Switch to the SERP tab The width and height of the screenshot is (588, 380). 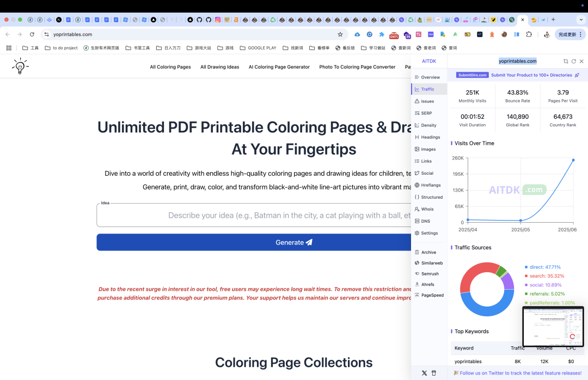(429, 113)
